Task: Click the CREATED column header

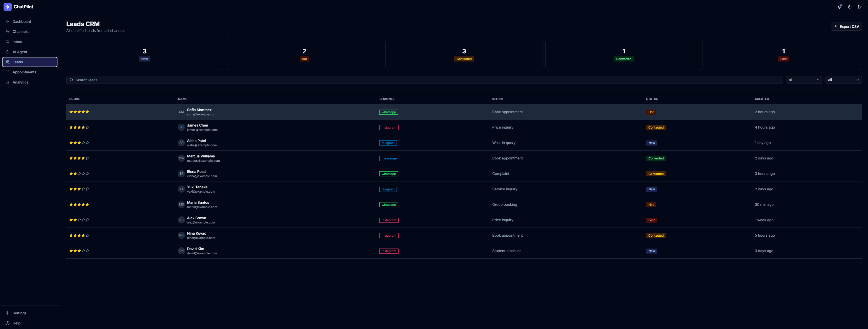Action: pyautogui.click(x=762, y=99)
